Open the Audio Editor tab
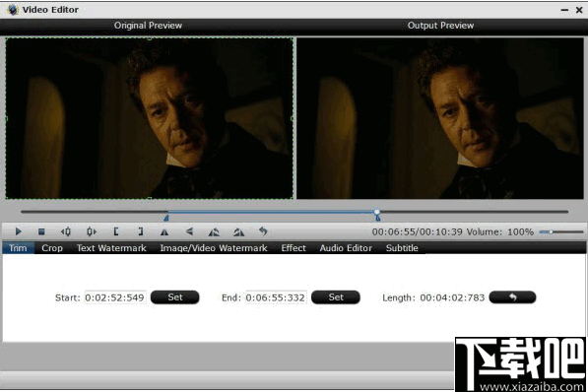Screen dimensions: 588x392 346,248
